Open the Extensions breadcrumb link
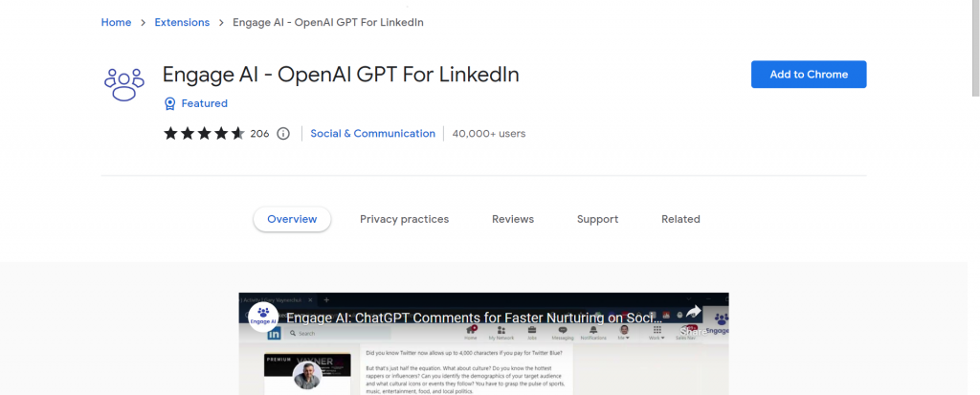Image resolution: width=980 pixels, height=395 pixels. tap(182, 23)
